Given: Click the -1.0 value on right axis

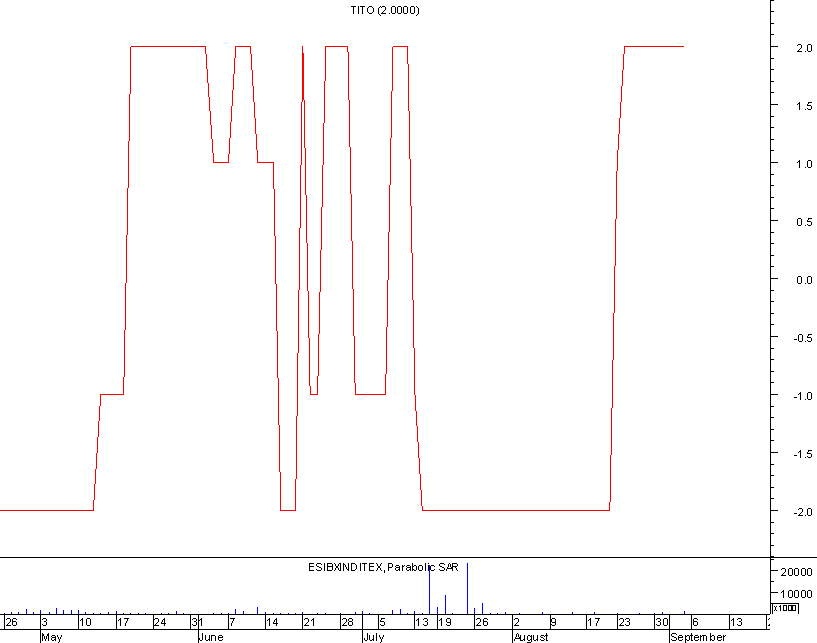Looking at the screenshot, I should click(802, 397).
